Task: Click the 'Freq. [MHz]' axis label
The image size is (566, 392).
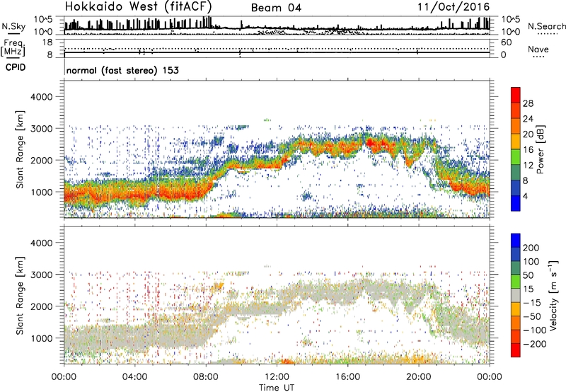Action: coord(13,48)
